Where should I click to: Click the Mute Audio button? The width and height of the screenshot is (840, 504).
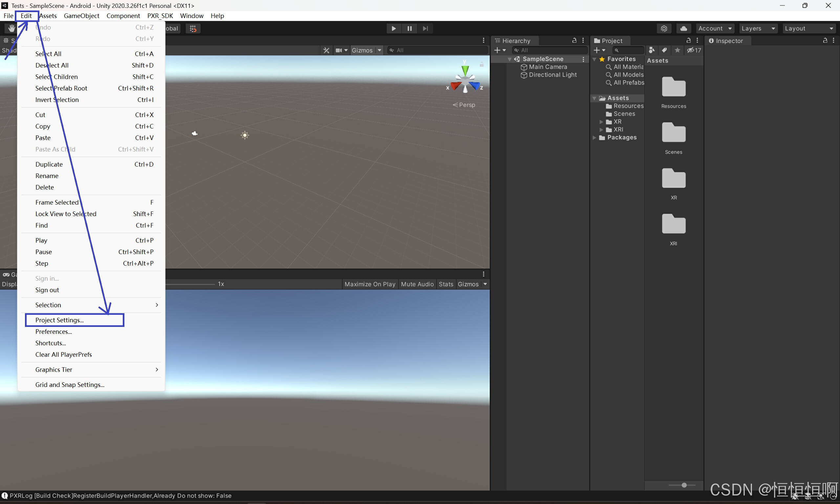coord(417,284)
